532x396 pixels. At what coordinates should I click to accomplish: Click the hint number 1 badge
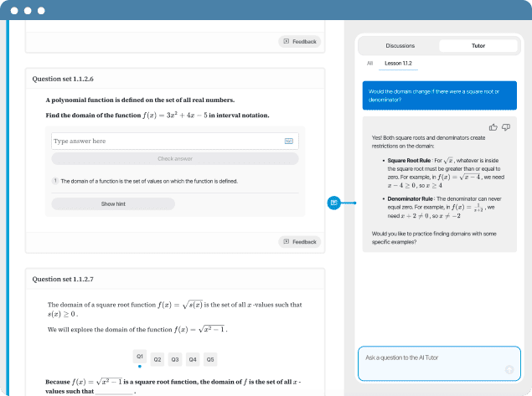coord(54,181)
